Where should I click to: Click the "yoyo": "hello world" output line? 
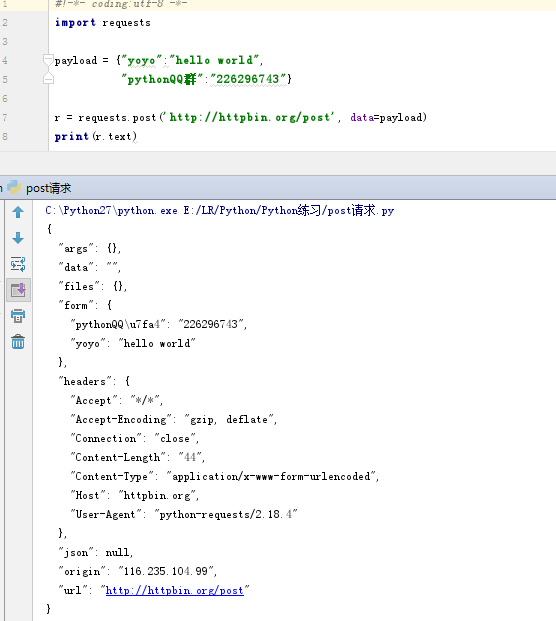tap(133, 343)
